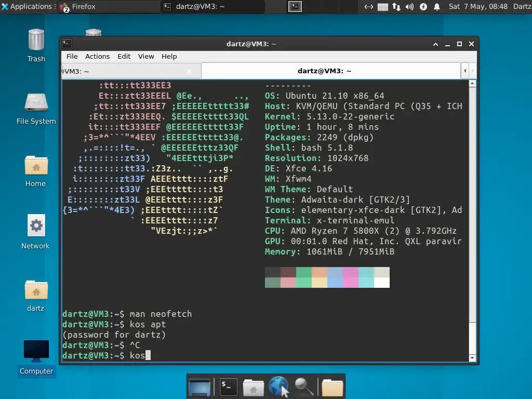Click the green neofetch color block
Viewport: 532px width, 399px height.
pos(303,277)
